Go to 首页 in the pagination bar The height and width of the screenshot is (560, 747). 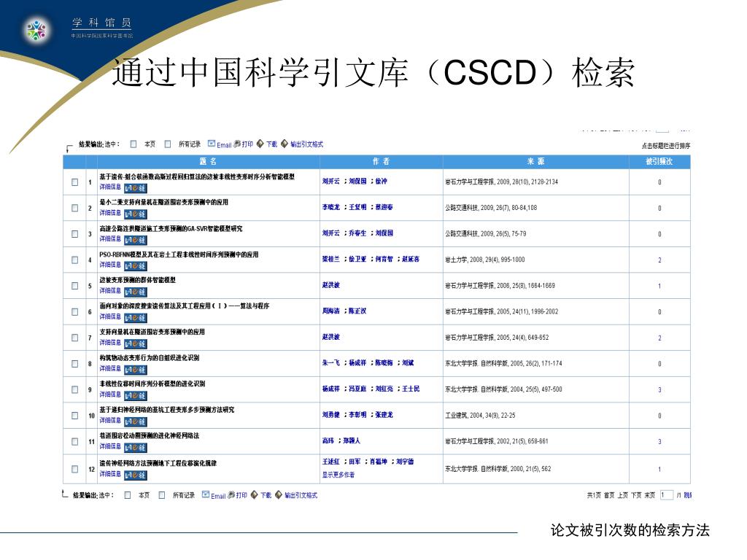(609, 495)
